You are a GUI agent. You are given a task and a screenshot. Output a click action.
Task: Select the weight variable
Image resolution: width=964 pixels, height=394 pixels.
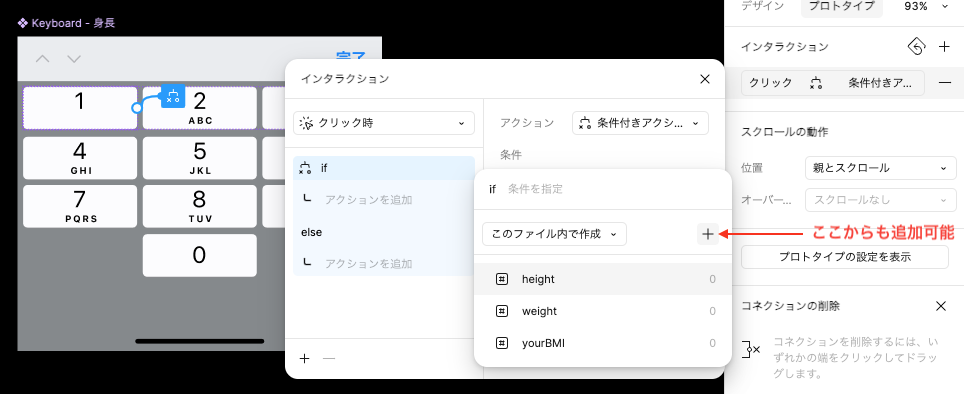(602, 311)
